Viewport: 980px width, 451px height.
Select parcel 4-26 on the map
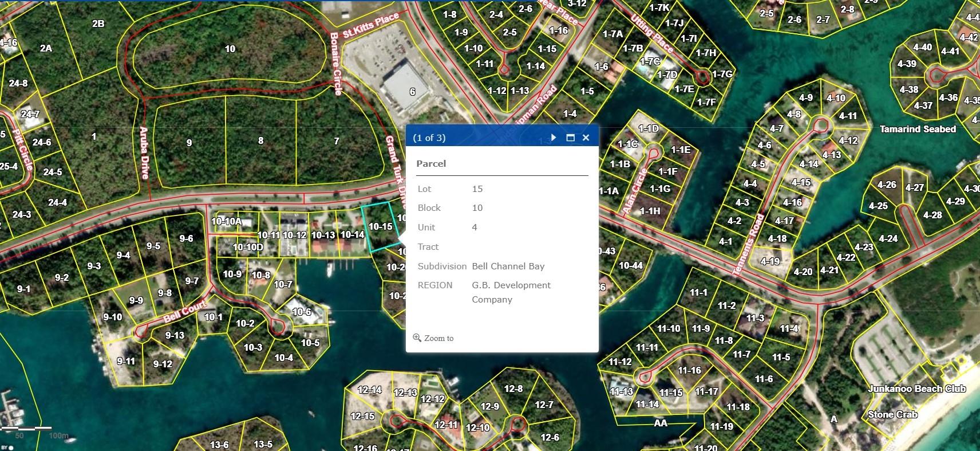[887, 185]
